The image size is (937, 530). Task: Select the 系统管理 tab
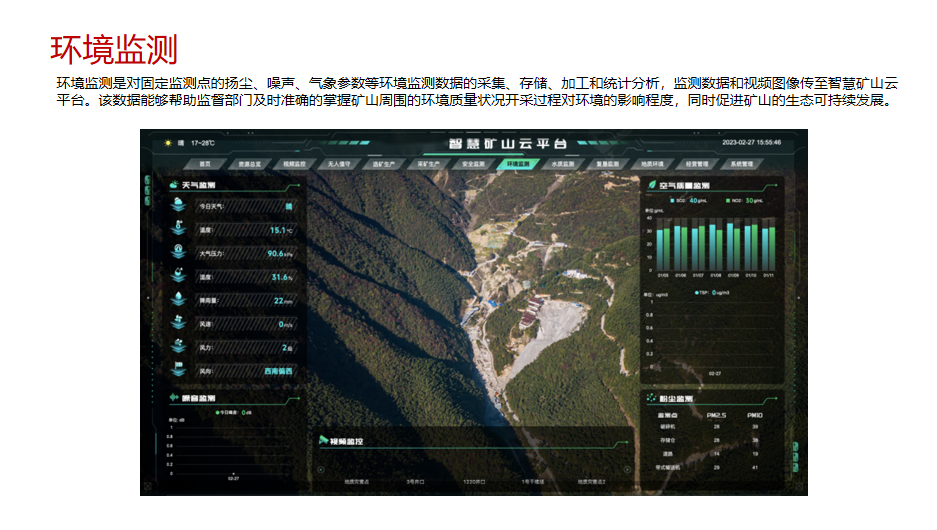pyautogui.click(x=741, y=163)
